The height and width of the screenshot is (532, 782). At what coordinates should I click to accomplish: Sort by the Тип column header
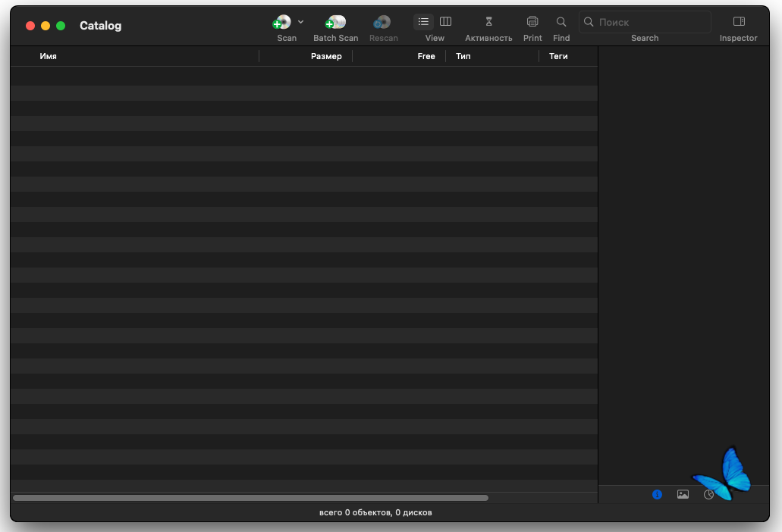pyautogui.click(x=463, y=56)
